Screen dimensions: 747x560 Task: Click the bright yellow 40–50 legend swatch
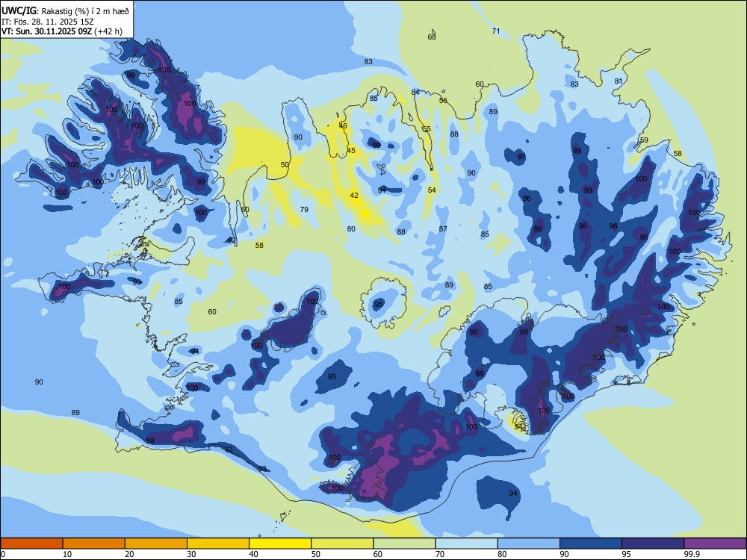click(x=280, y=544)
